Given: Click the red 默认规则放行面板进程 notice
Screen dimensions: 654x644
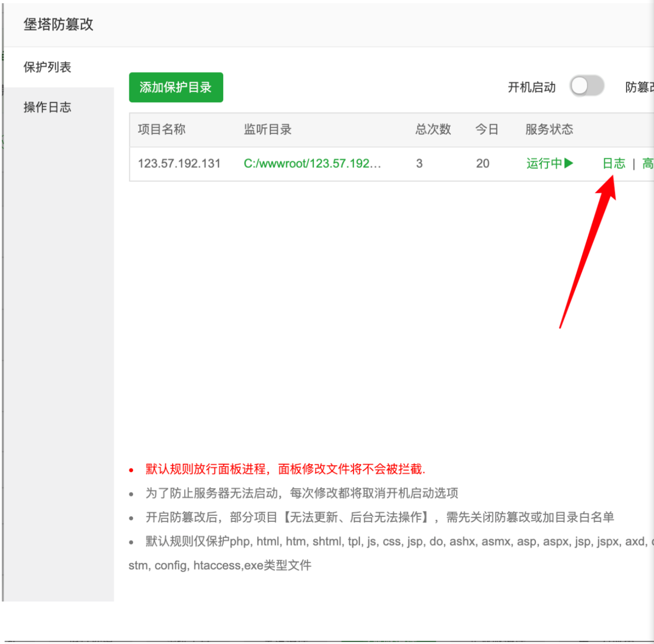Looking at the screenshot, I should pos(285,469).
